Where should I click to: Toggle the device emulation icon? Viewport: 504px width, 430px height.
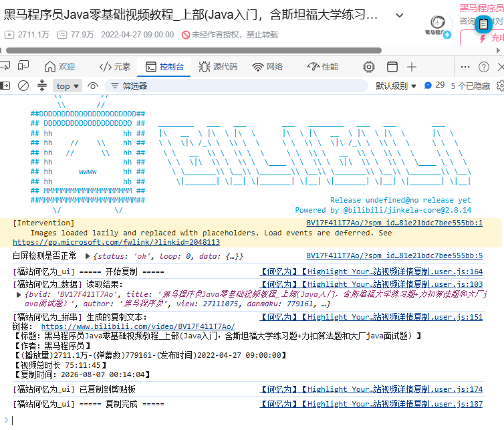coord(23,66)
